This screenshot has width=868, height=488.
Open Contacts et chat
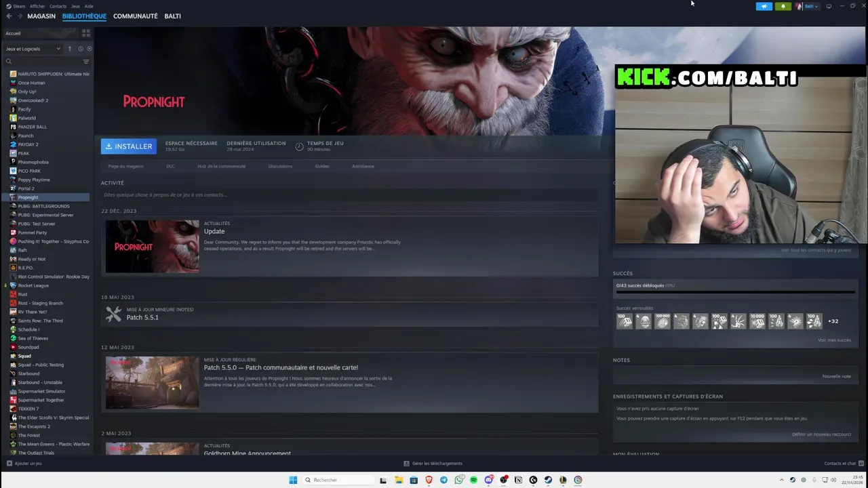click(x=843, y=464)
